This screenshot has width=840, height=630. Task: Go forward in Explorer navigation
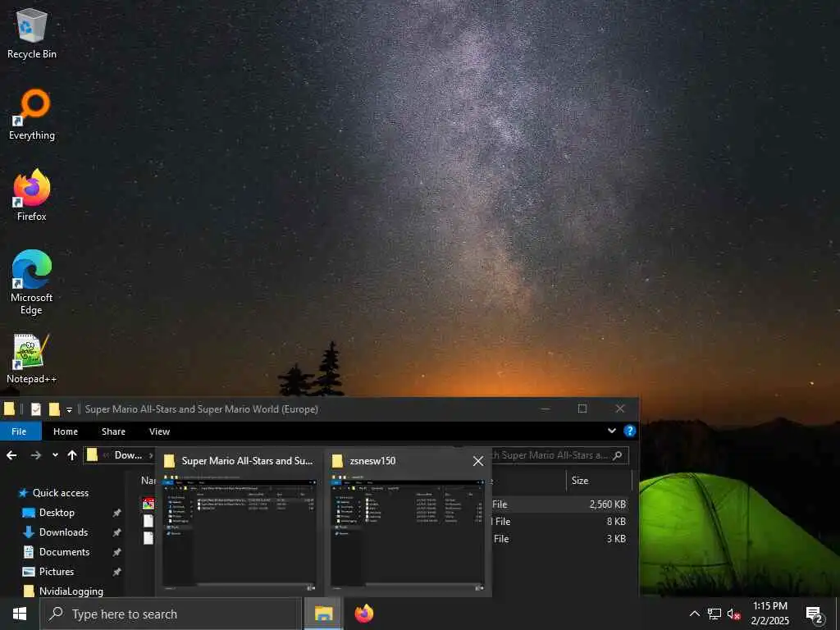[x=36, y=455]
